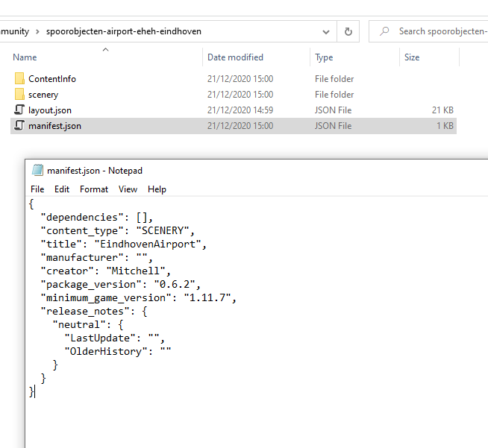The image size is (488, 448).
Task: Click the File folder type in the scenery row
Action: (334, 95)
